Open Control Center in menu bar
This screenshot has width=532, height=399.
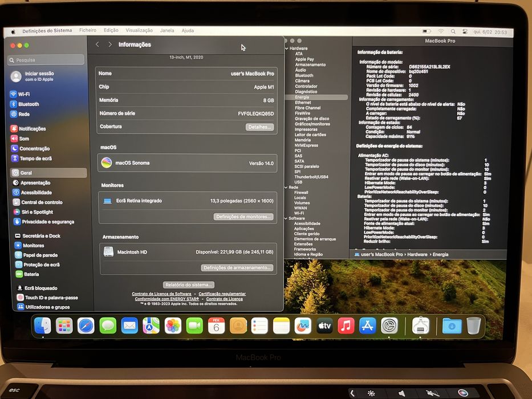coord(465,31)
